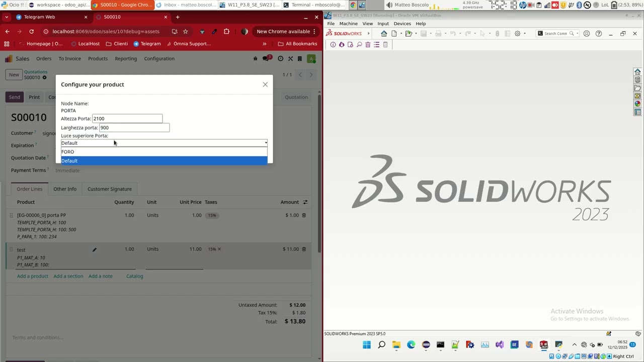Open Windows Search in VM taskbar
644x362 pixels.
point(381,345)
